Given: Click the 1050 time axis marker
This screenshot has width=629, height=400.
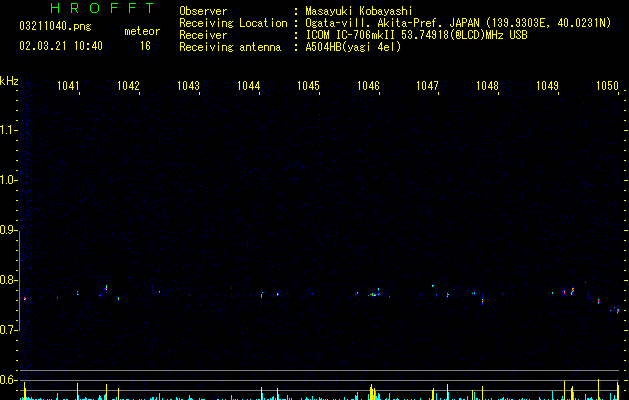Looking at the screenshot, I should click(x=607, y=86).
